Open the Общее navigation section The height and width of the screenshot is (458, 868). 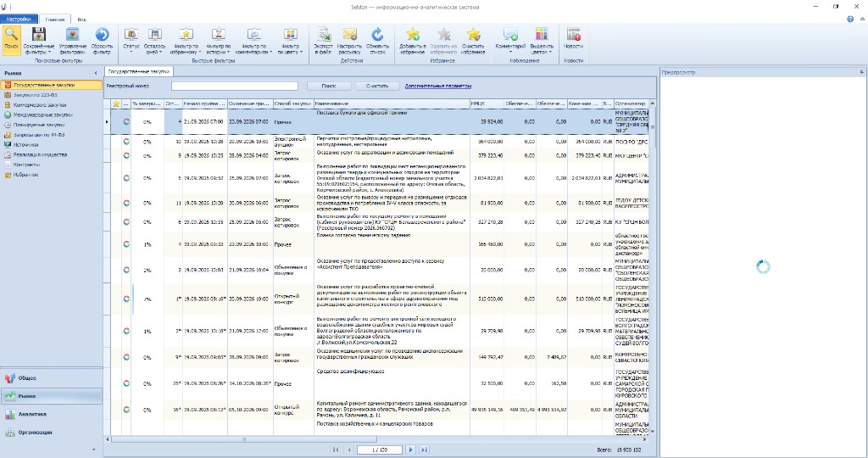coord(52,378)
